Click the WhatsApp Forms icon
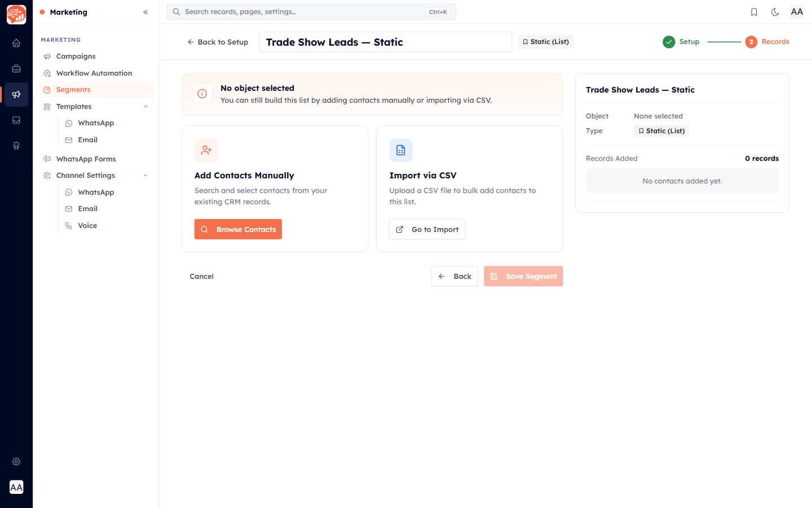 (47, 159)
